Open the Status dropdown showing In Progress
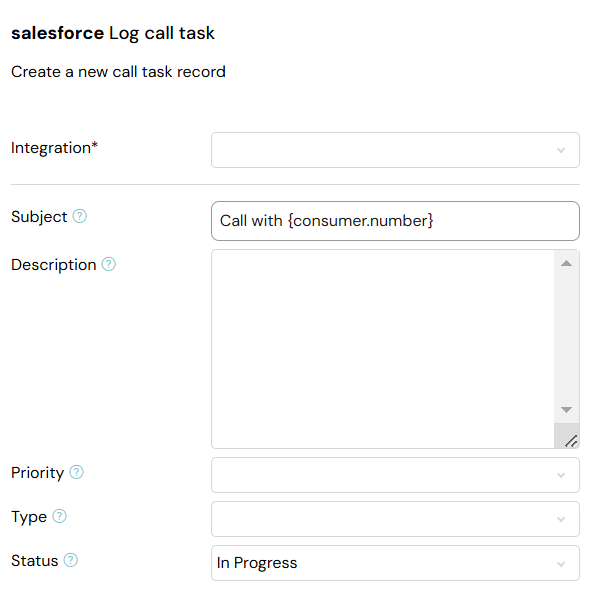Image resolution: width=604 pixels, height=598 pixels. click(395, 563)
